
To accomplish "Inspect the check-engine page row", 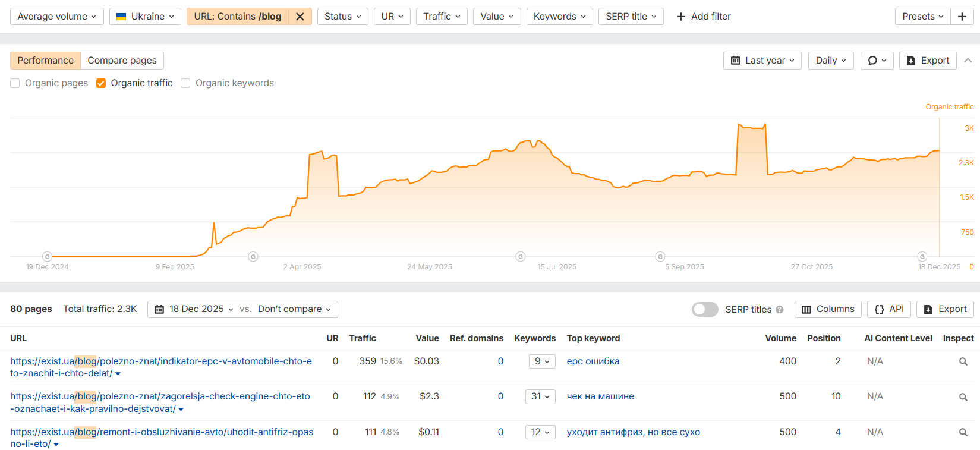I will pos(963,396).
